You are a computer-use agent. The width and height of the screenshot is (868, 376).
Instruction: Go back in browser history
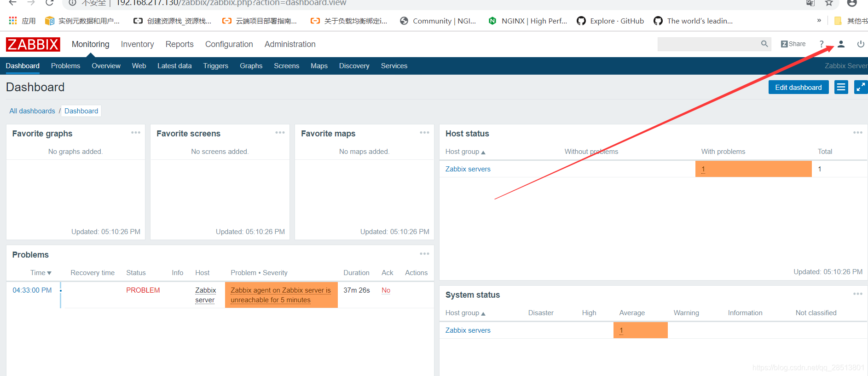(x=13, y=3)
